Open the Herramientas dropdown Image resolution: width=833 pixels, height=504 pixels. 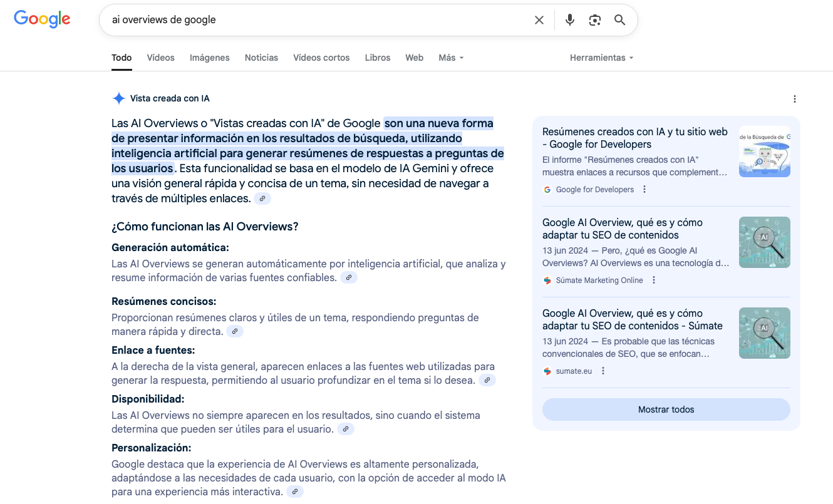pos(601,58)
